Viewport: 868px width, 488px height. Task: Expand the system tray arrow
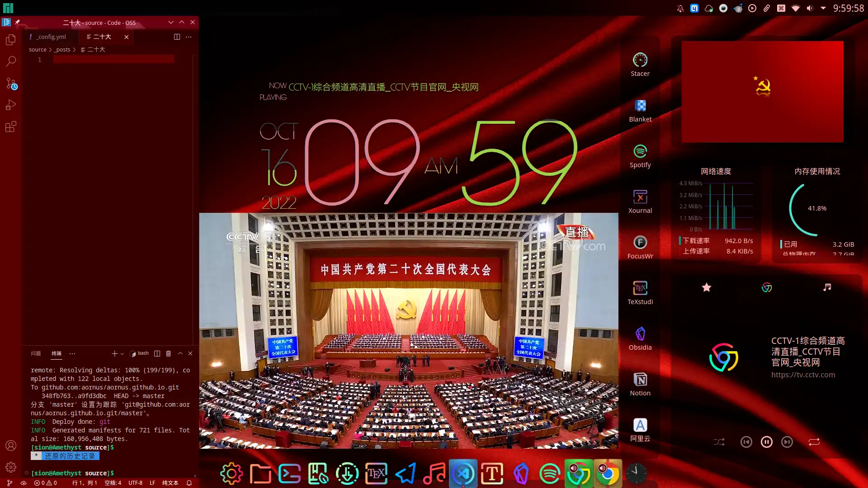[823, 8]
